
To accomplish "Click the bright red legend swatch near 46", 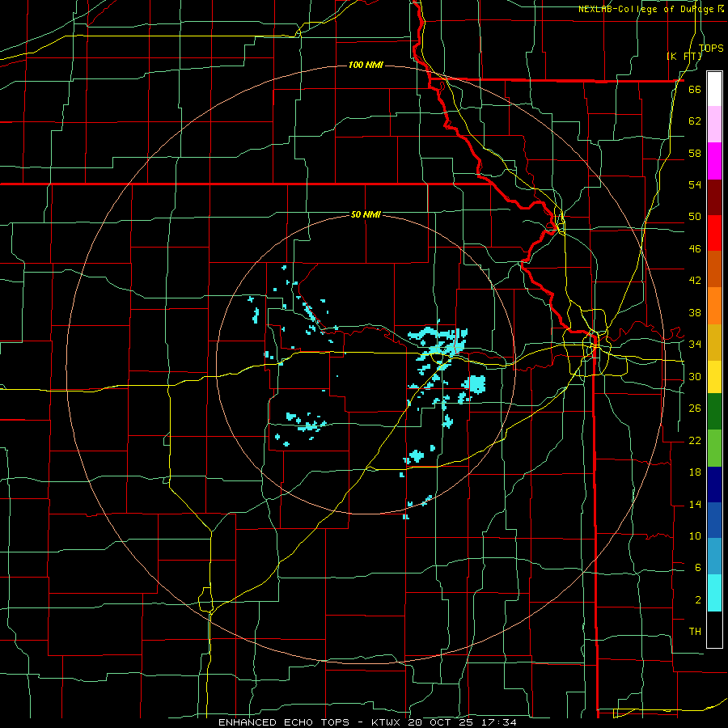I will [x=714, y=233].
